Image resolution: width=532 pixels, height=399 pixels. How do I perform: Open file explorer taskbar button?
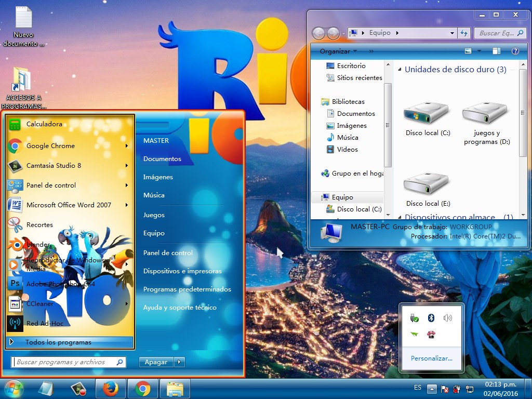pos(175,389)
